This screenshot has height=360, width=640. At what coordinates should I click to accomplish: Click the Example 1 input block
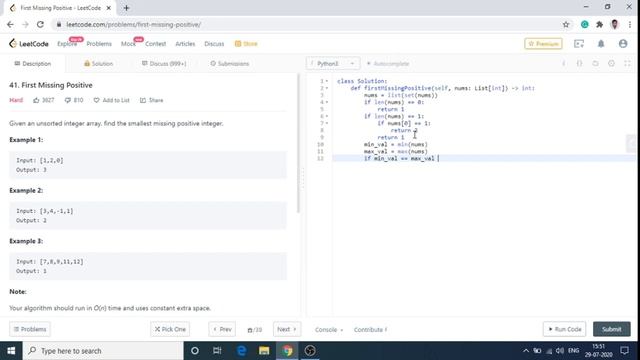coord(148,165)
